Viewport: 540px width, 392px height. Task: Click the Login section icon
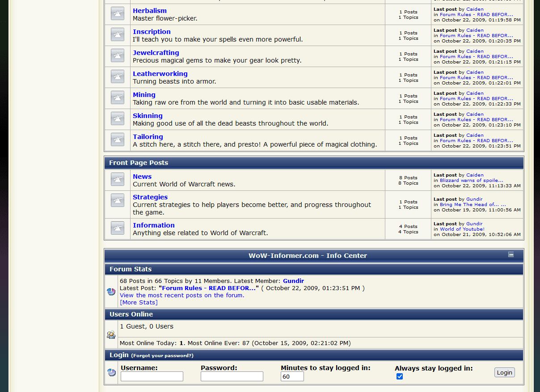point(111,372)
